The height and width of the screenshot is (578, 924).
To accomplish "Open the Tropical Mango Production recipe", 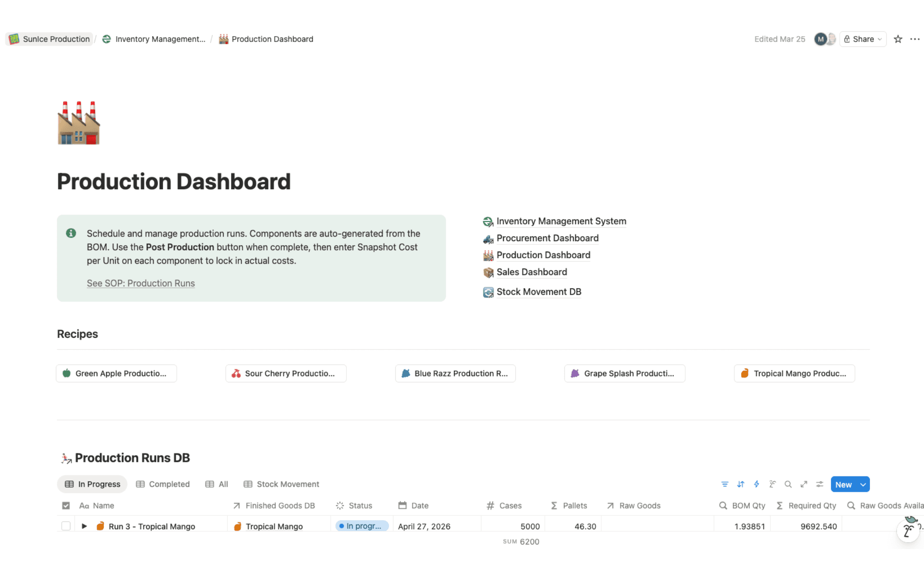I will pos(794,373).
